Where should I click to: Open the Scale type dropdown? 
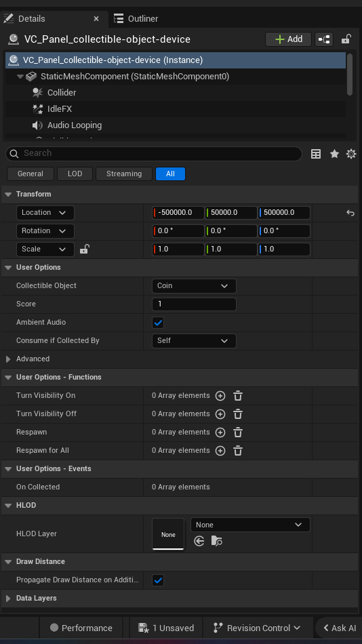[45, 249]
